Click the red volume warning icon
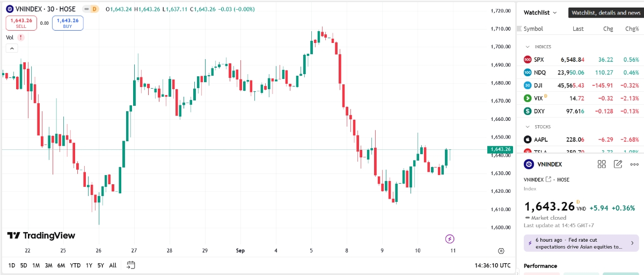644x275 pixels. pos(21,38)
